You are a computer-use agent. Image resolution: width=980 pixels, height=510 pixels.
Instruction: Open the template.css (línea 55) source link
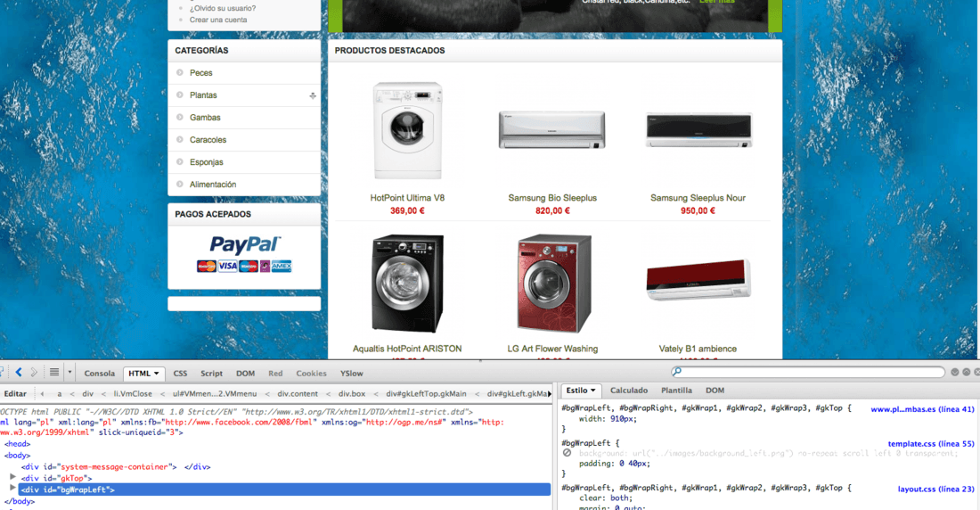[x=931, y=444]
